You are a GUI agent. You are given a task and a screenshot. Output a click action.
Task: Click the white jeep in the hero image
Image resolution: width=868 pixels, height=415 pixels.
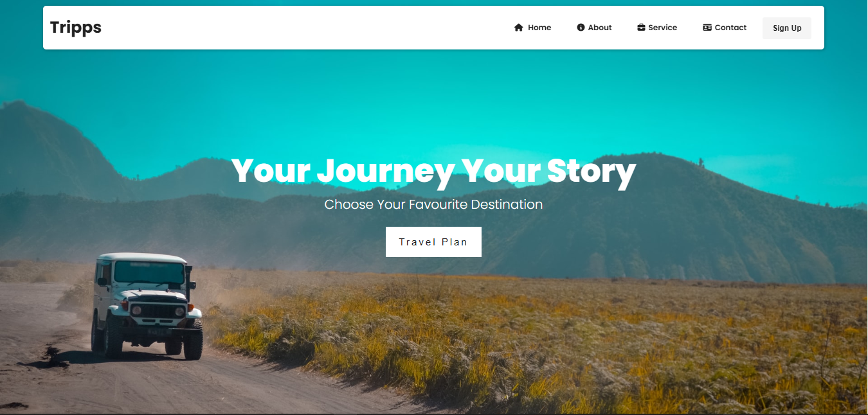click(148, 305)
